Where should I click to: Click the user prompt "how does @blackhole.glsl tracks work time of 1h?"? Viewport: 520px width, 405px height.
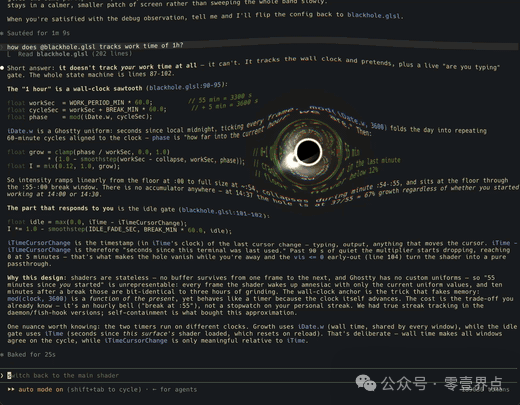95,46
